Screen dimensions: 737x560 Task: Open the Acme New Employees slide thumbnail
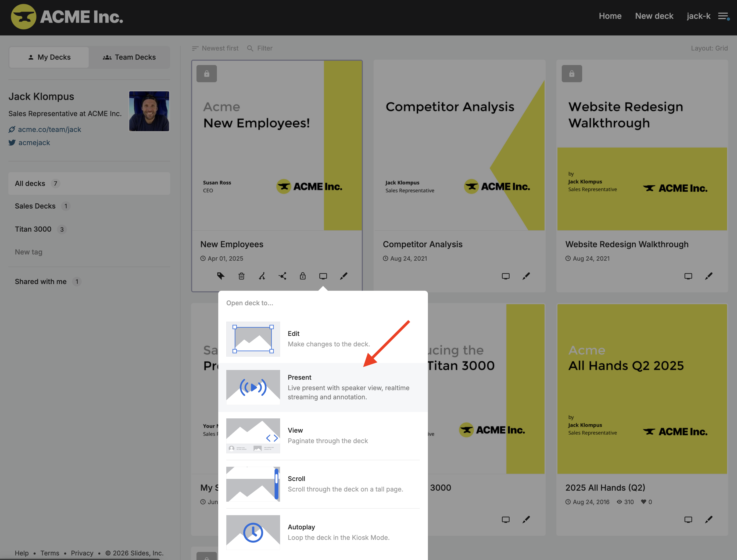tap(277, 145)
